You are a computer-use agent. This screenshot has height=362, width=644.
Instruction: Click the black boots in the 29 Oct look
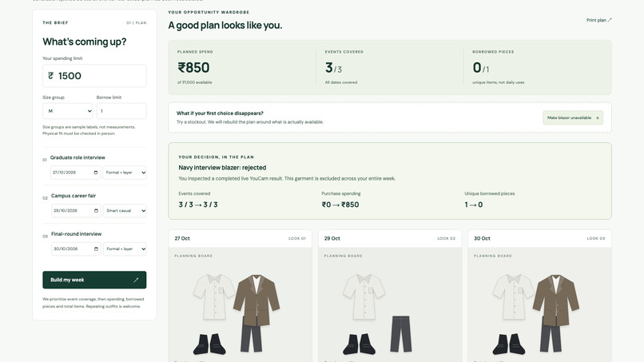(359, 344)
